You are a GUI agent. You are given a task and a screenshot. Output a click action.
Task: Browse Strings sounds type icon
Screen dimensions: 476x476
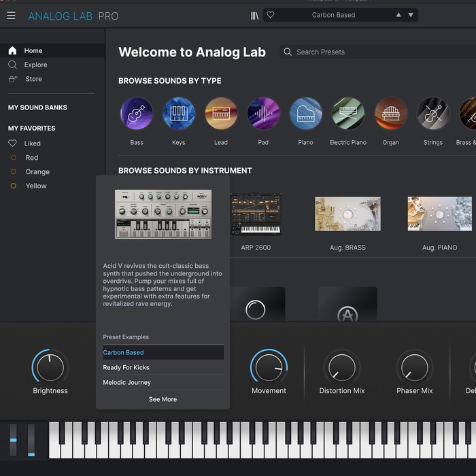tap(433, 114)
